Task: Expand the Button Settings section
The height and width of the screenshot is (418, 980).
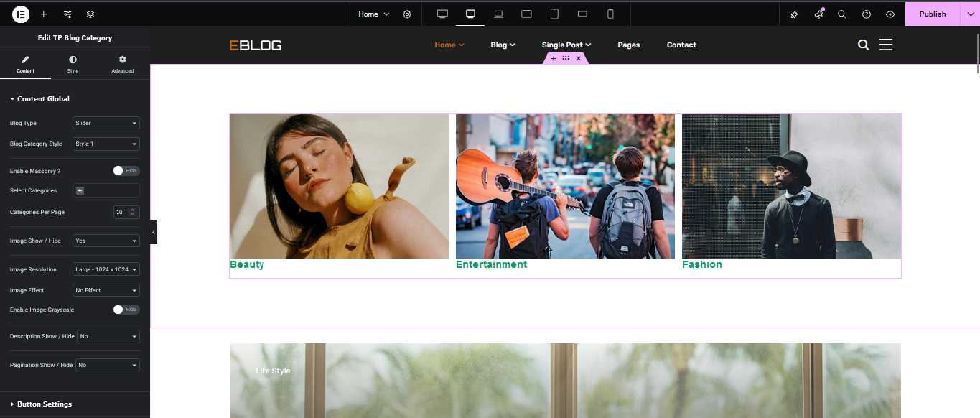Action: (45, 404)
